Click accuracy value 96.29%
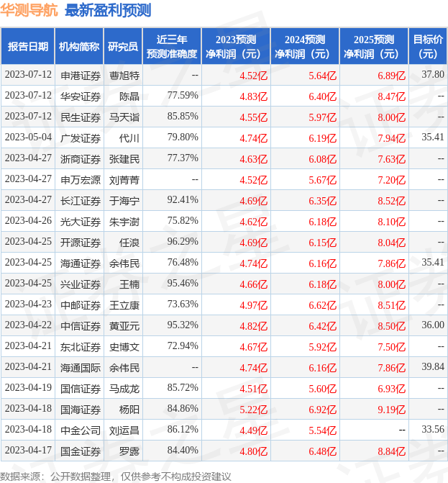The width and height of the screenshot is (448, 483). [183, 242]
